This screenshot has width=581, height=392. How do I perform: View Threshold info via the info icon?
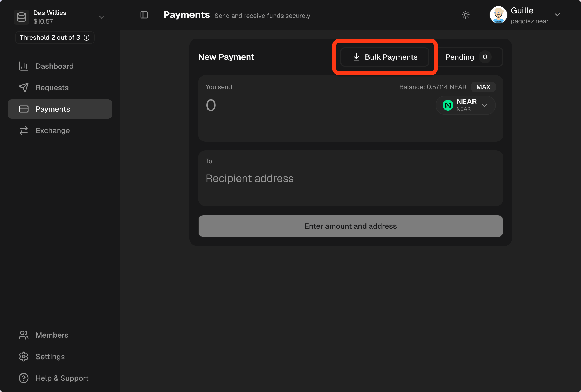(87, 38)
